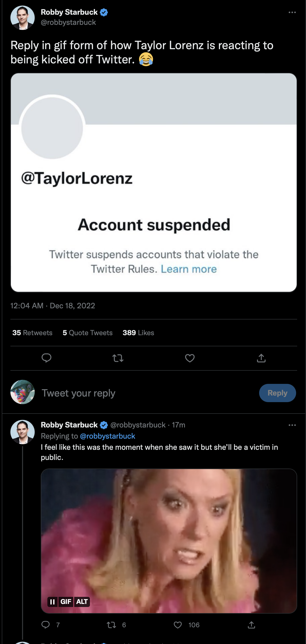View the 389 Likes list
The height and width of the screenshot is (644, 306).
click(138, 333)
